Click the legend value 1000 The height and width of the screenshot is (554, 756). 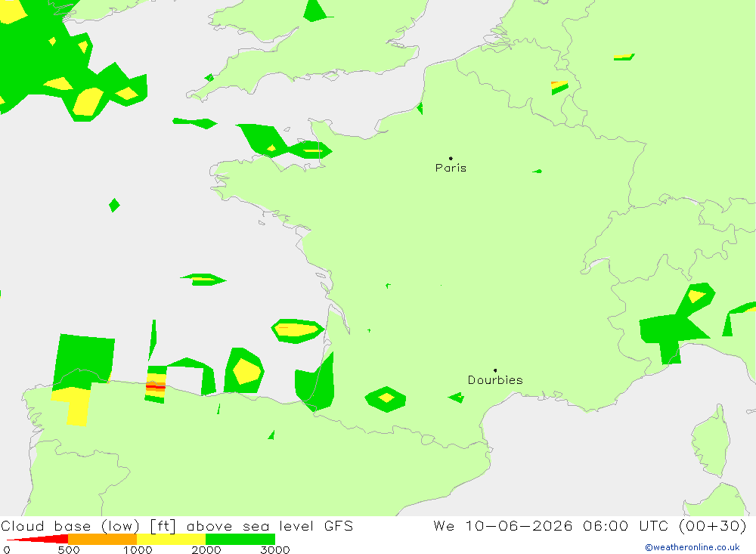click(138, 550)
